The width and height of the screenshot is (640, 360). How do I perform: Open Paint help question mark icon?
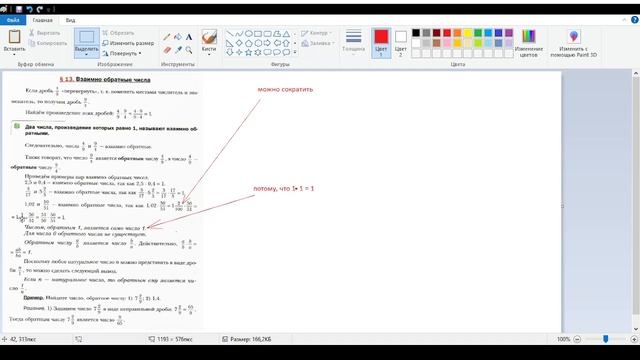click(635, 20)
